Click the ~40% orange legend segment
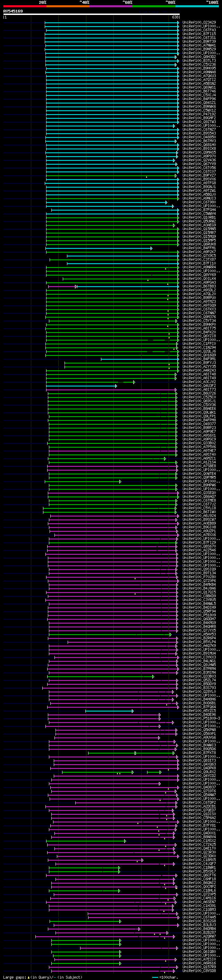 [68, 6]
